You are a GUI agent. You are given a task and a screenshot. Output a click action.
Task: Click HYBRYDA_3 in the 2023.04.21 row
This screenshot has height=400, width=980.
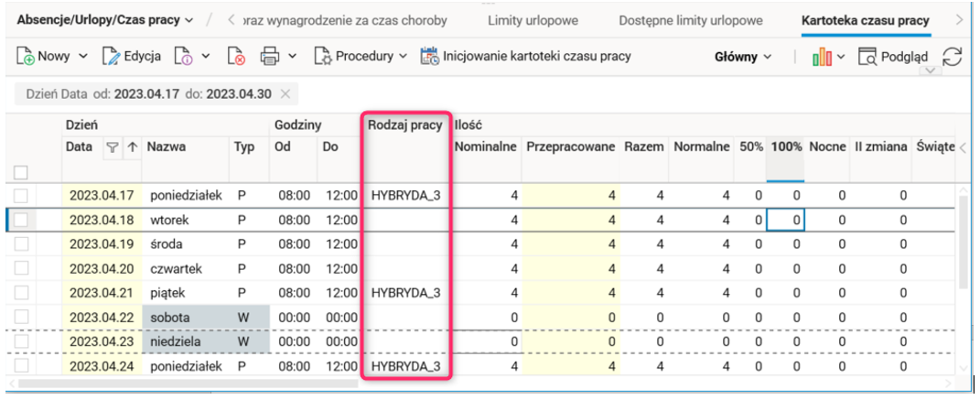click(x=405, y=293)
